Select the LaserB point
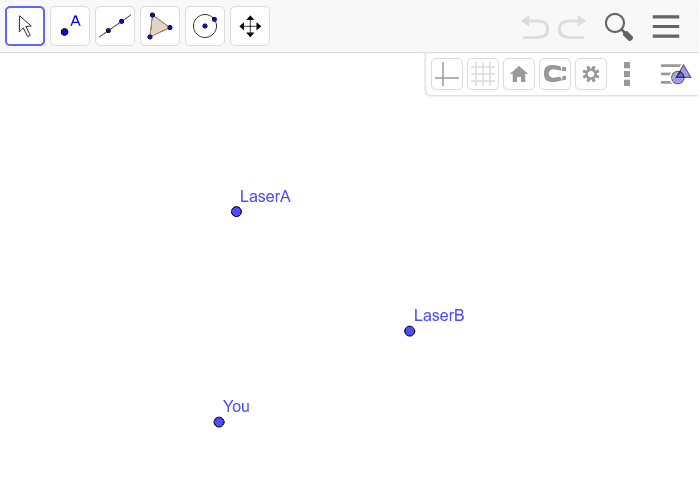This screenshot has height=500, width=700. click(x=409, y=331)
